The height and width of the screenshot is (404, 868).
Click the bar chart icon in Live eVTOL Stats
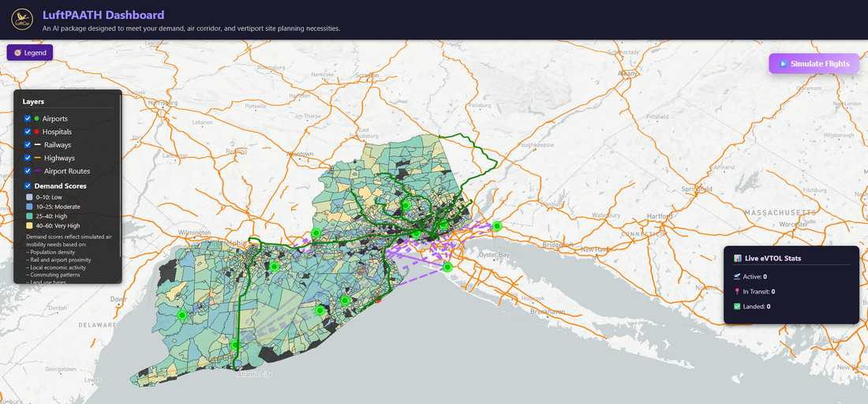tap(737, 258)
